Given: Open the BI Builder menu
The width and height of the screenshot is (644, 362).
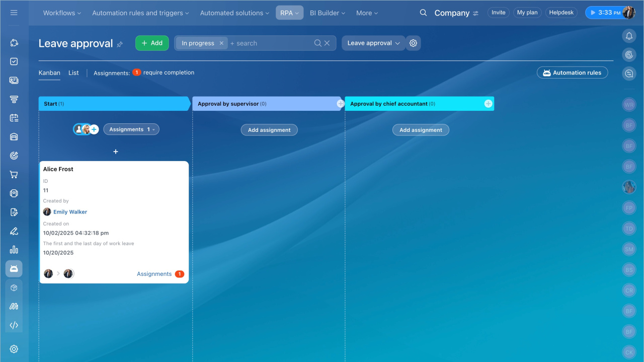Looking at the screenshot, I should (x=328, y=13).
